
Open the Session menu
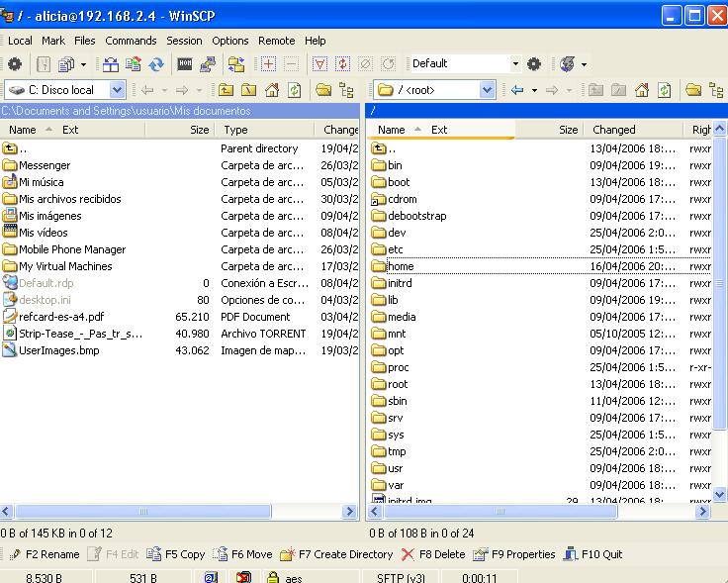(x=184, y=41)
